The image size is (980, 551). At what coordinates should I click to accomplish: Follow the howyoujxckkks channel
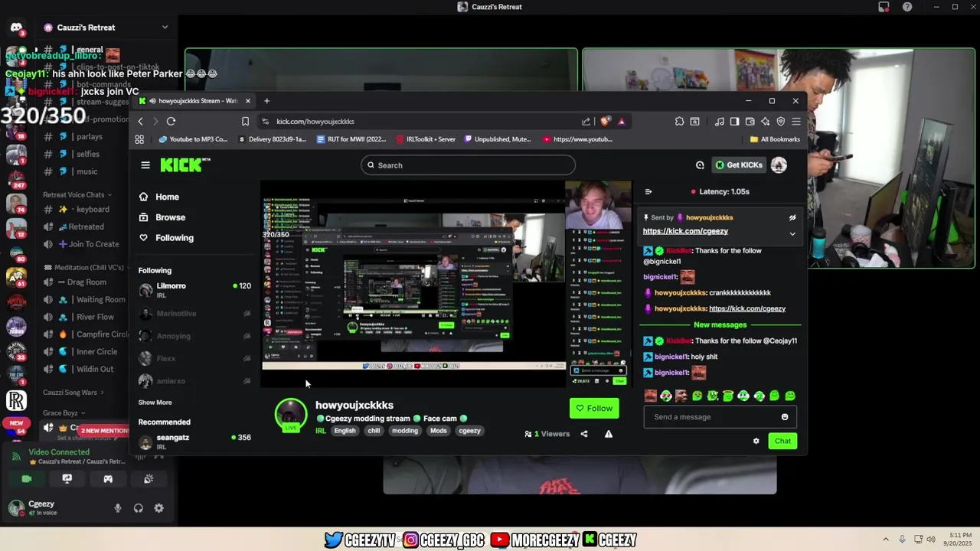pos(594,409)
